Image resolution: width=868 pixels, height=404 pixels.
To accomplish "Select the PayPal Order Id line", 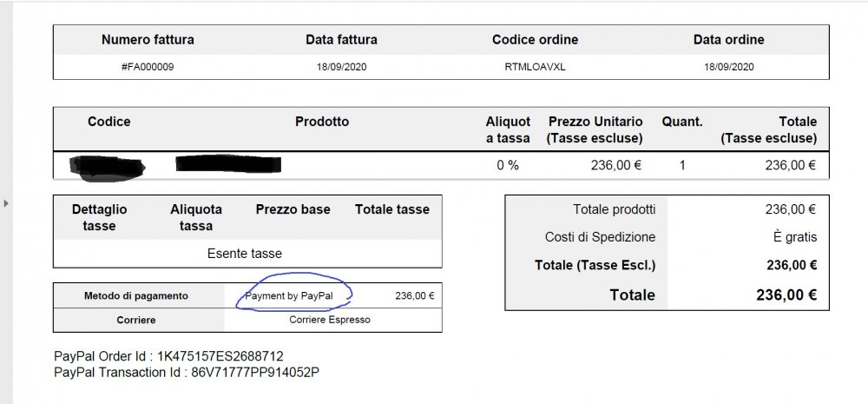I will (169, 356).
